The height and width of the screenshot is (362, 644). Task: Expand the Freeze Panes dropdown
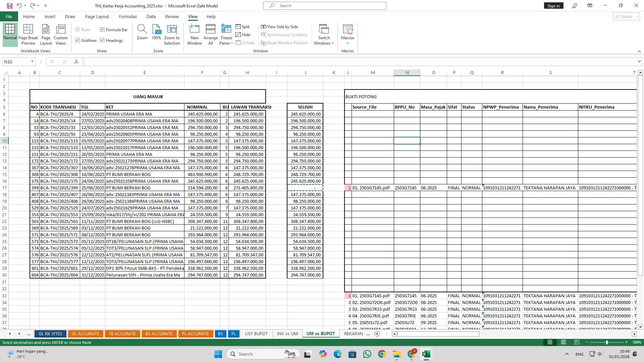tap(232, 43)
